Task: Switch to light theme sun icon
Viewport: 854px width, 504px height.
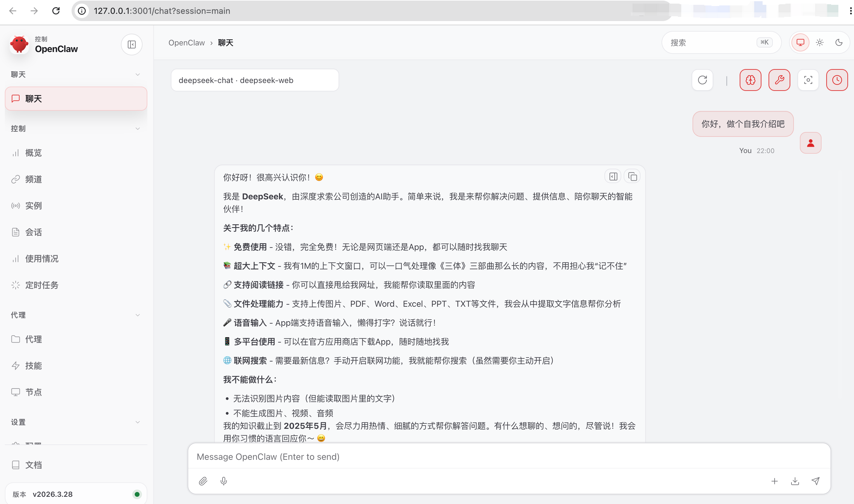Action: pyautogui.click(x=820, y=42)
